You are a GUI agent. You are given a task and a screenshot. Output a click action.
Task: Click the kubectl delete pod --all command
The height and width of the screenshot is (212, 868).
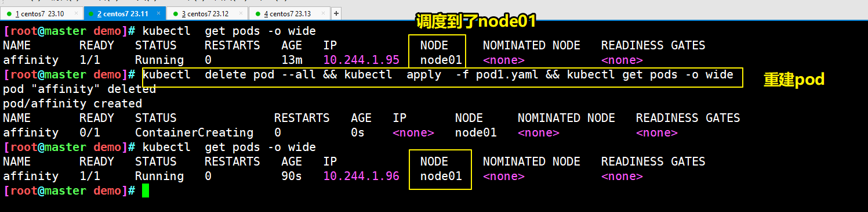[438, 74]
